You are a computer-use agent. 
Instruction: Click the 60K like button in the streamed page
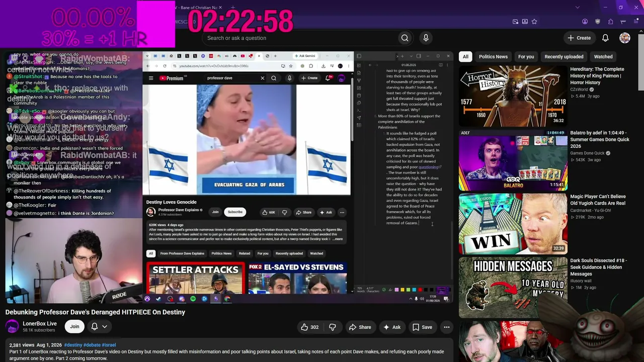268,212
